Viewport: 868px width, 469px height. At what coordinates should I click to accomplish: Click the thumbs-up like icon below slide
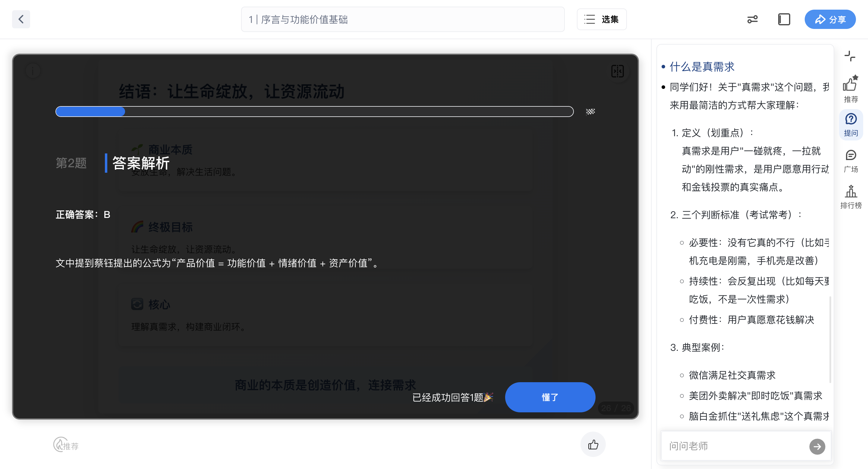(593, 445)
